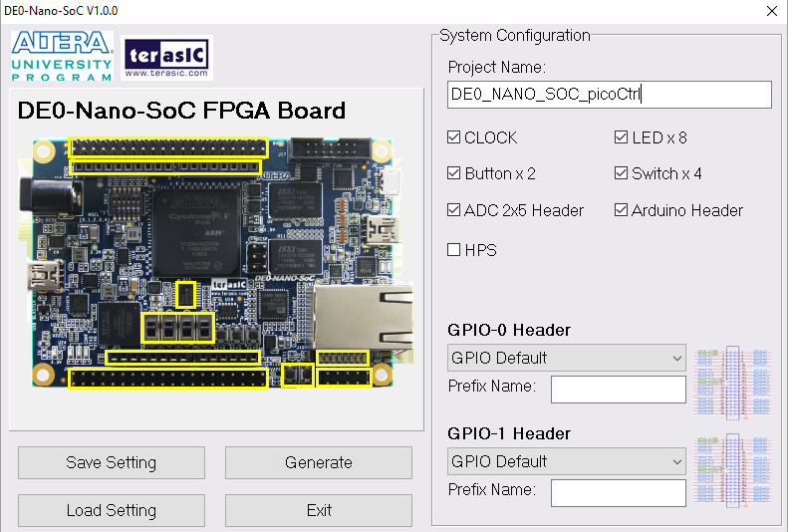
Task: Click the Altera University Program logo
Action: coord(62,56)
